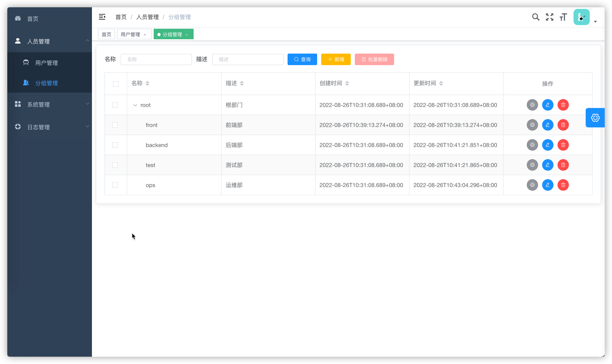Click the blue 查询 button
Image resolution: width=612 pixels, height=364 pixels.
point(302,59)
